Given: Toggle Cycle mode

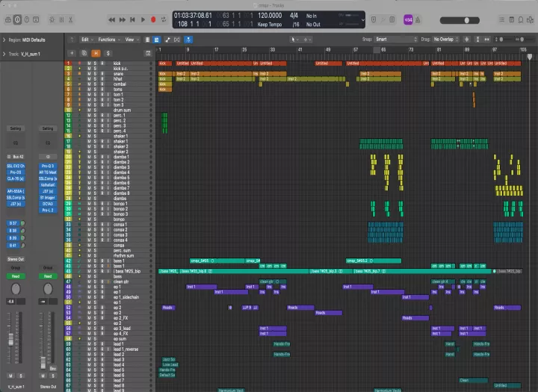Looking at the screenshot, I should (164, 20).
